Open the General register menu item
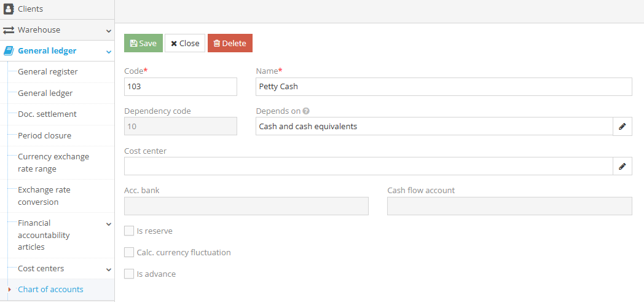644x302 pixels. pos(48,72)
